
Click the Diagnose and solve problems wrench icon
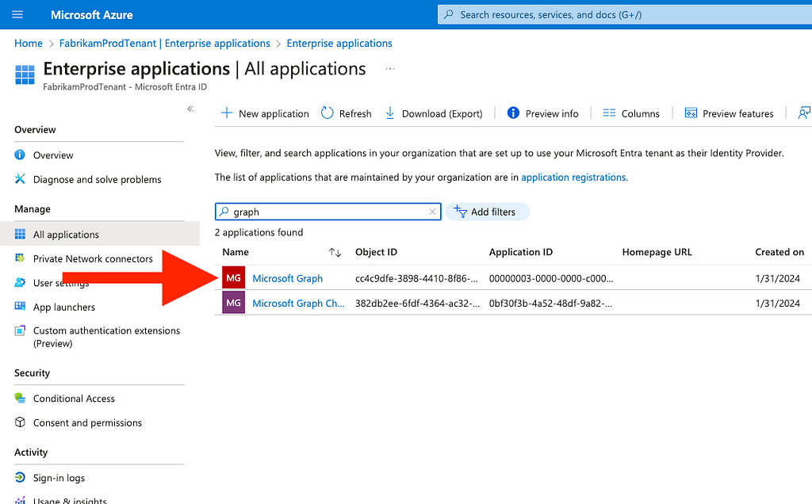click(x=20, y=179)
